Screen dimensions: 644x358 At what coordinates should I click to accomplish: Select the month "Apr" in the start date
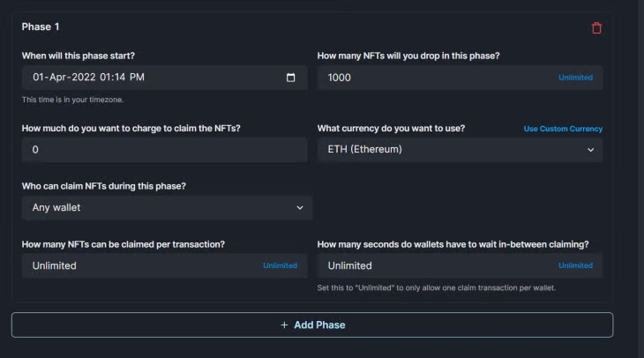pos(59,78)
